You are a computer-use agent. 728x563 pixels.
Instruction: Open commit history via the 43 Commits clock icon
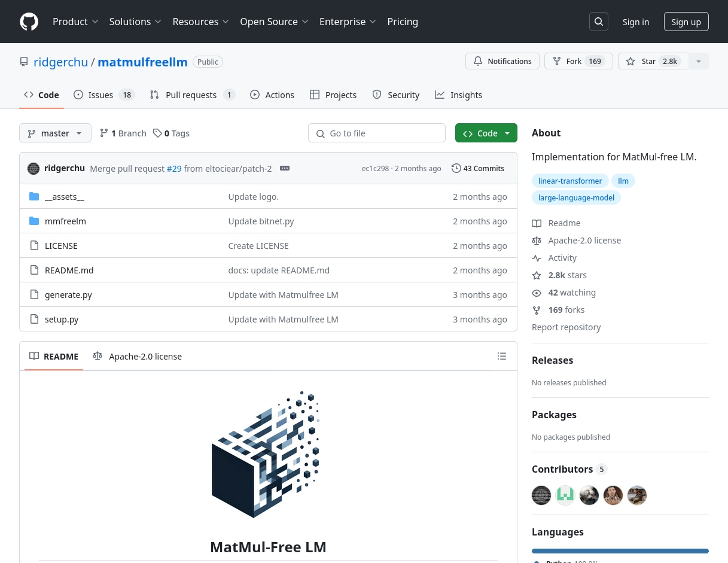click(x=456, y=168)
